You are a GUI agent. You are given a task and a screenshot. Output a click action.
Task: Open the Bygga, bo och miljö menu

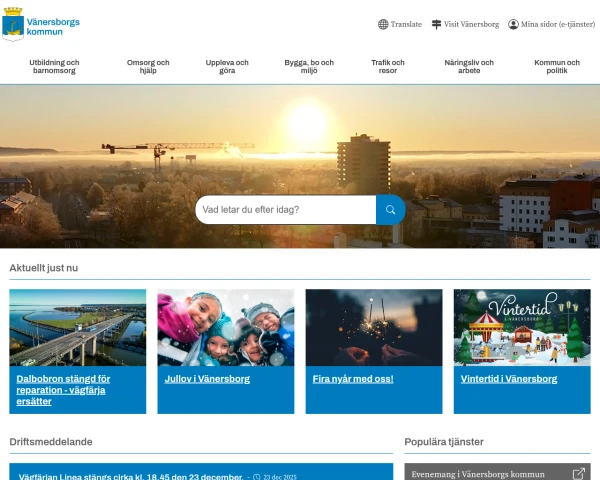click(309, 67)
